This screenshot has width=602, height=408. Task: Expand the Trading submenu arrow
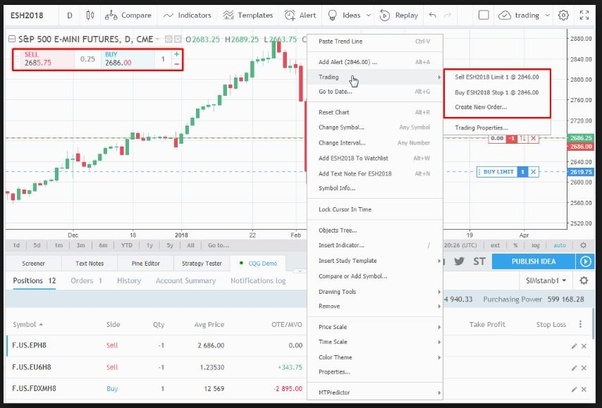(439, 78)
